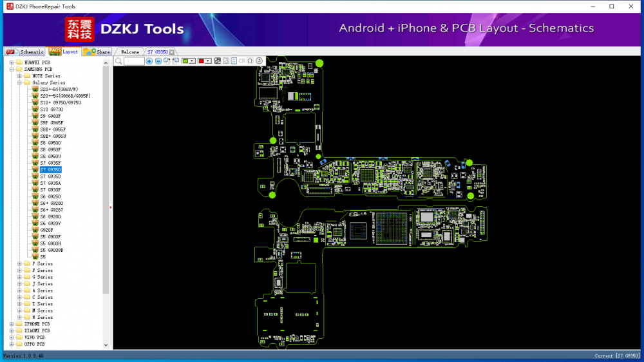The width and height of the screenshot is (644, 362).
Task: Click the red color swatch
Action: pos(201,61)
